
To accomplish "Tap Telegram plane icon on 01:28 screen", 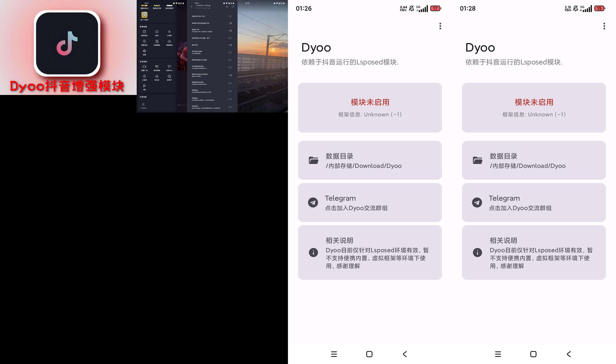I will [x=477, y=202].
